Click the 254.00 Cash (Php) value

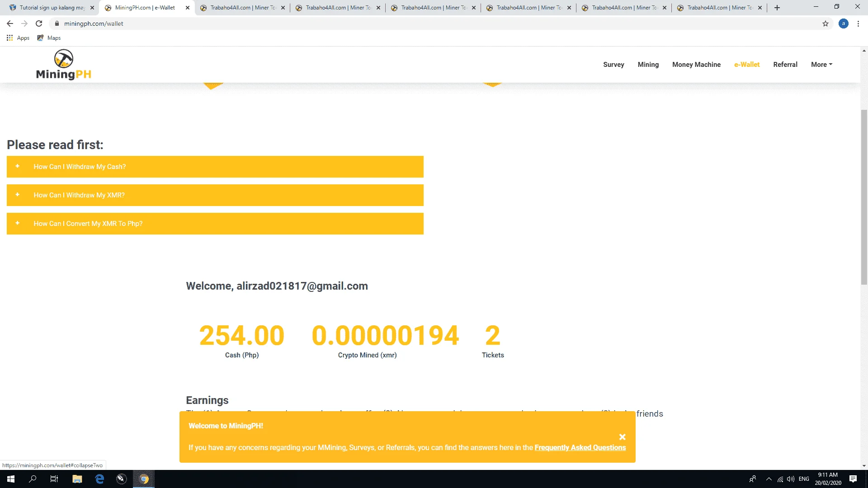(242, 336)
